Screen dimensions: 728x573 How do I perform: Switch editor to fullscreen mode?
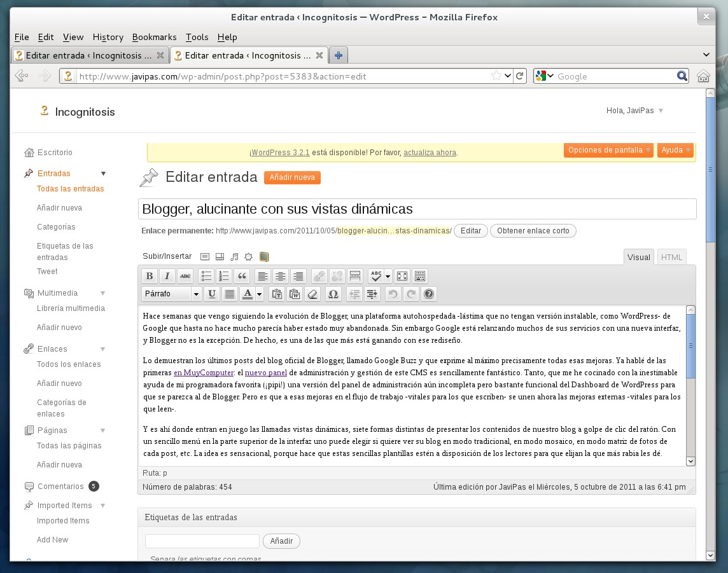click(402, 276)
